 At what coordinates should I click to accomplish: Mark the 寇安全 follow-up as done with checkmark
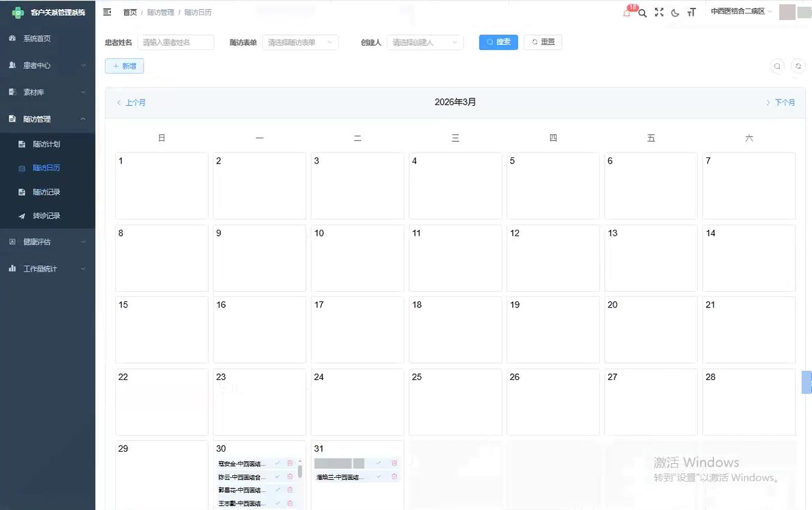coord(278,463)
